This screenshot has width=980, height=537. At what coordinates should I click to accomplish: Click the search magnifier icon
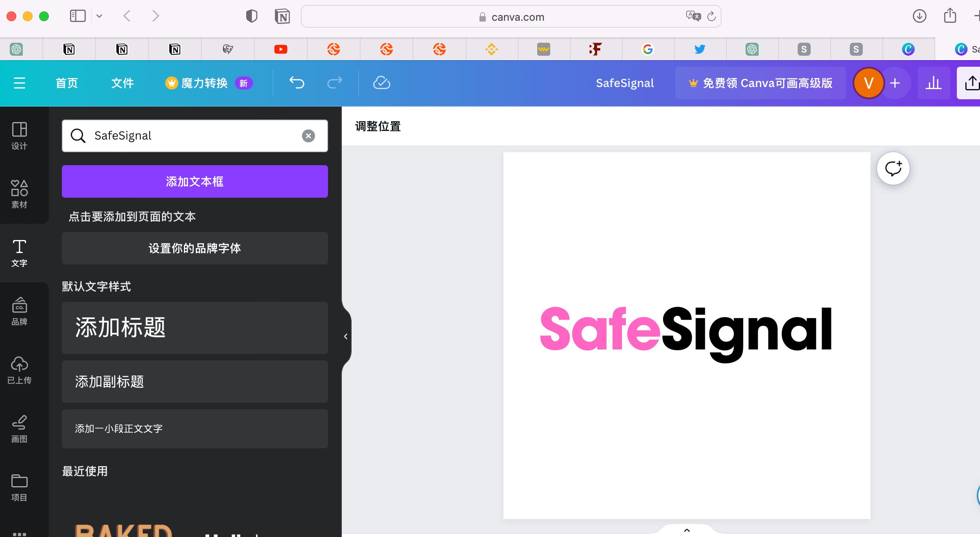pos(78,136)
